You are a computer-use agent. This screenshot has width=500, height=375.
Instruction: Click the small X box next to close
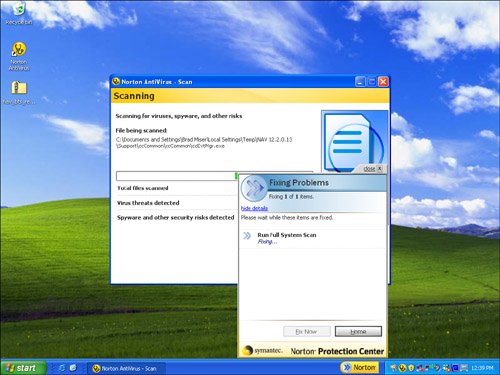pyautogui.click(x=380, y=169)
